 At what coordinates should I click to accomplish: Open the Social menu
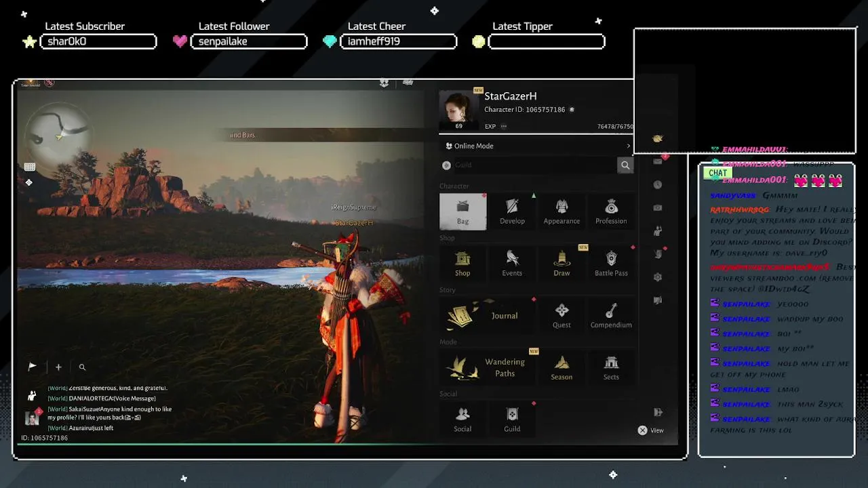click(x=462, y=420)
